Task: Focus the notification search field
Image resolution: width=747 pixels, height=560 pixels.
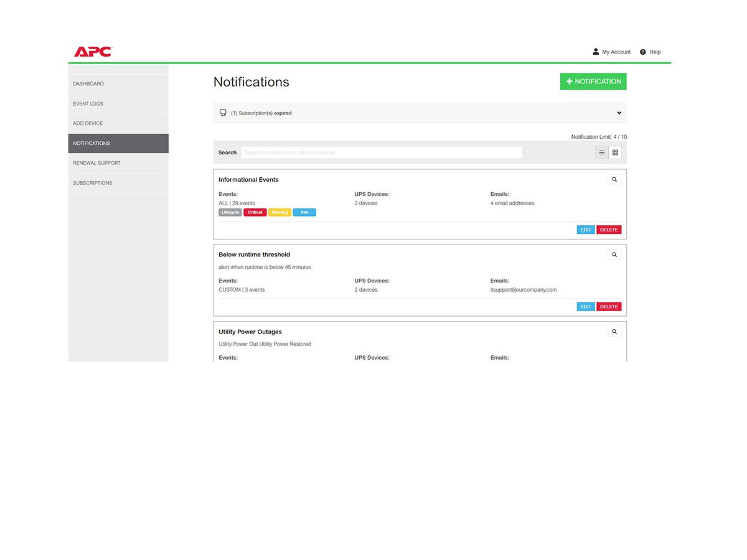Action: coord(381,152)
